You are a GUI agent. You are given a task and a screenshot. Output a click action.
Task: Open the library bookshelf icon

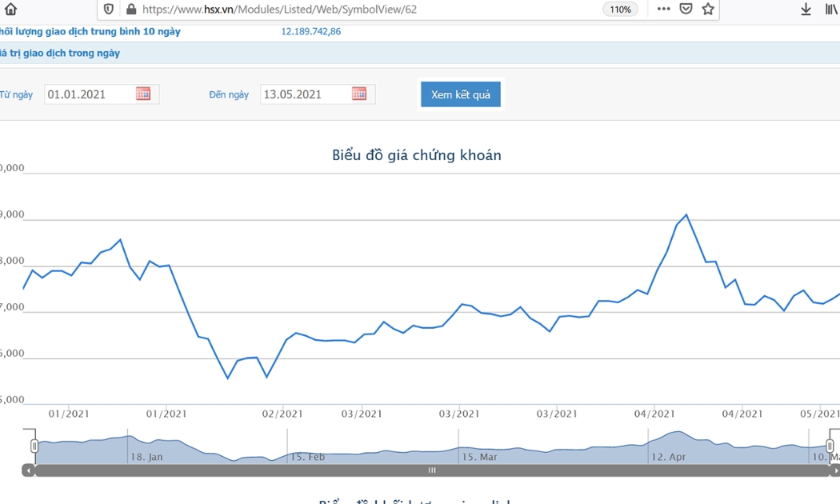[x=831, y=9]
